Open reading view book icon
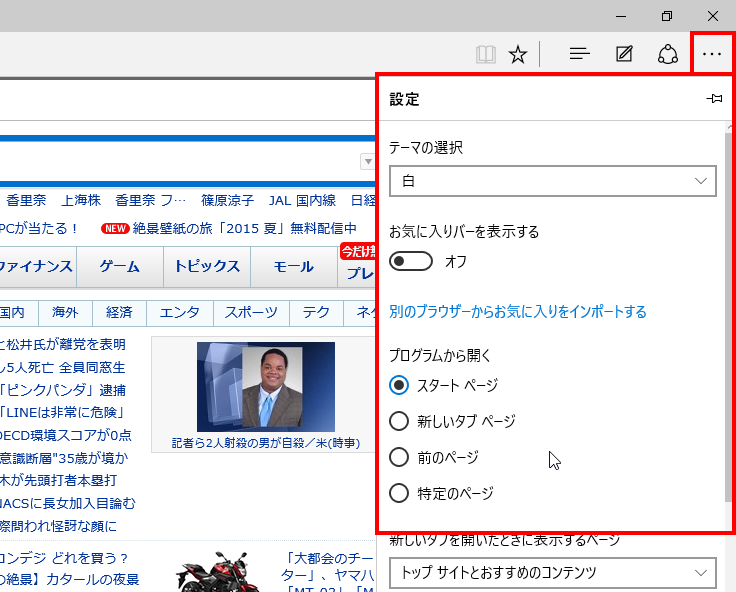The height and width of the screenshot is (592, 736). coord(486,54)
